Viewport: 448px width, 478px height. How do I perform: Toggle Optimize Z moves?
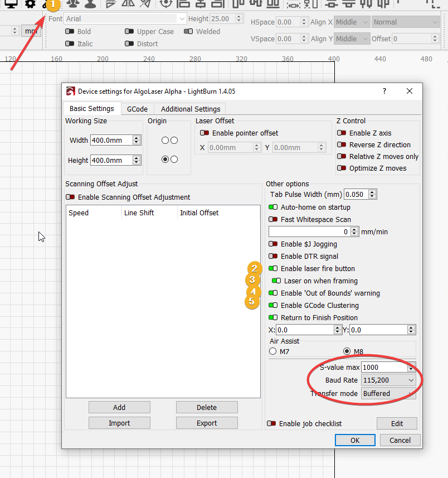pos(342,168)
